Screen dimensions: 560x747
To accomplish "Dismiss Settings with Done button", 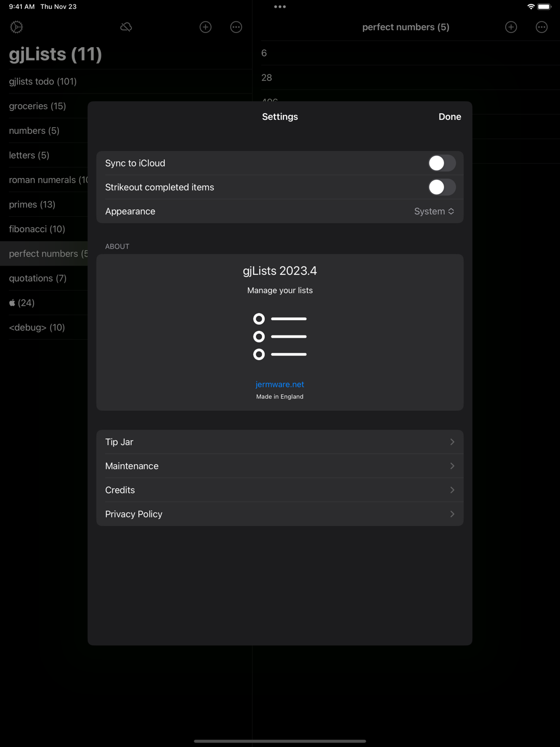I will [x=450, y=116].
